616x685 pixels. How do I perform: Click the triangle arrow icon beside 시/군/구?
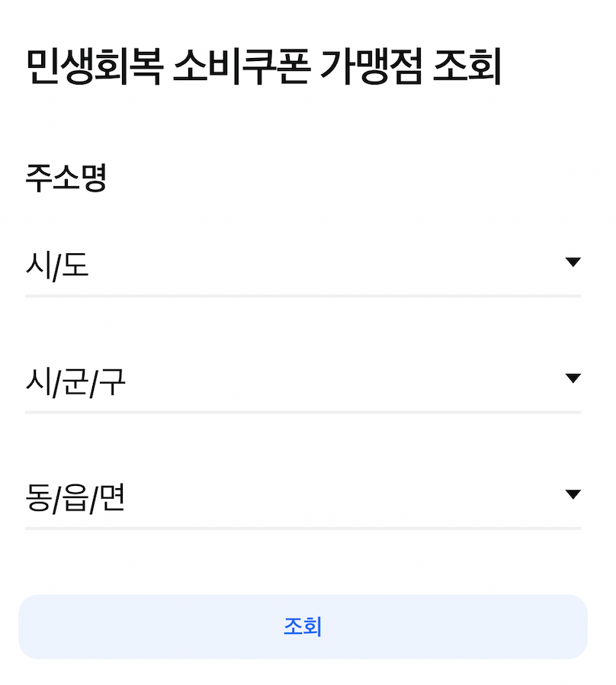(573, 378)
